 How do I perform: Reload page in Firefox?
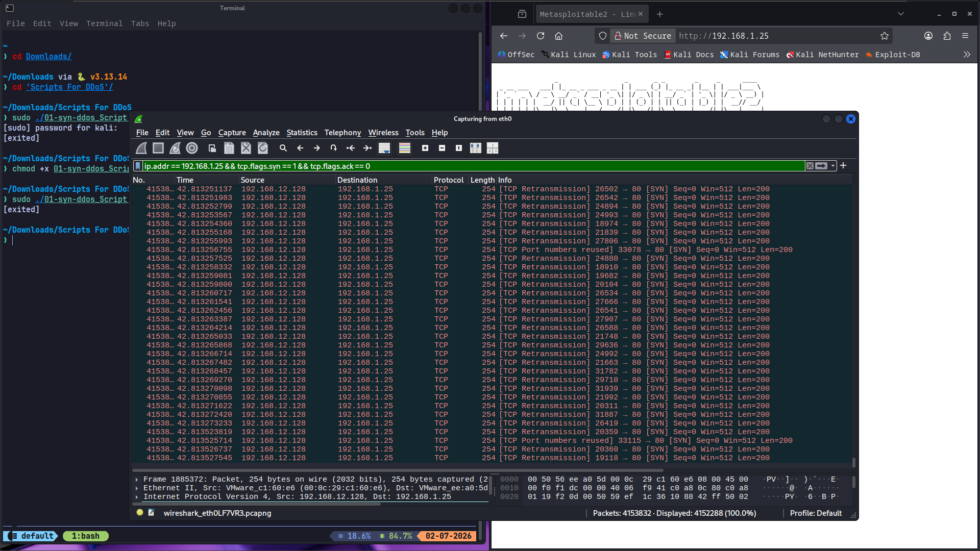(541, 36)
